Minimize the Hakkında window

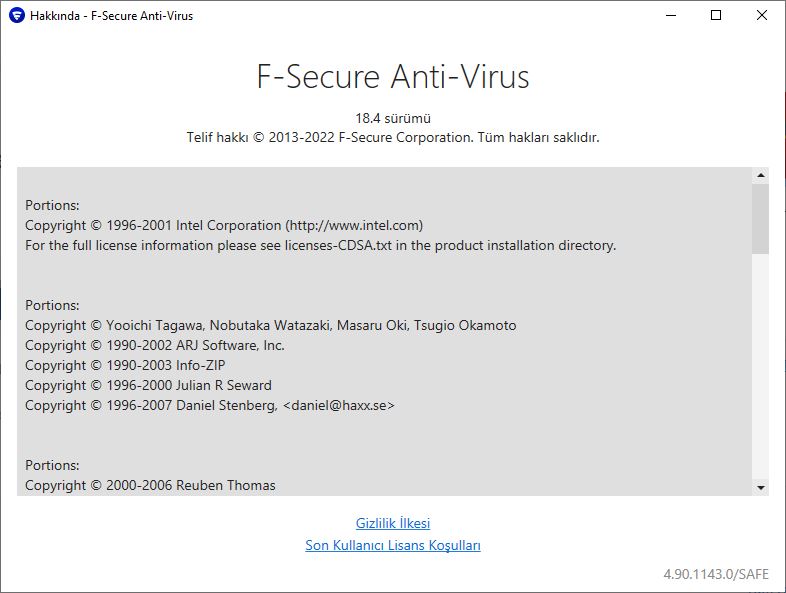[x=671, y=16]
